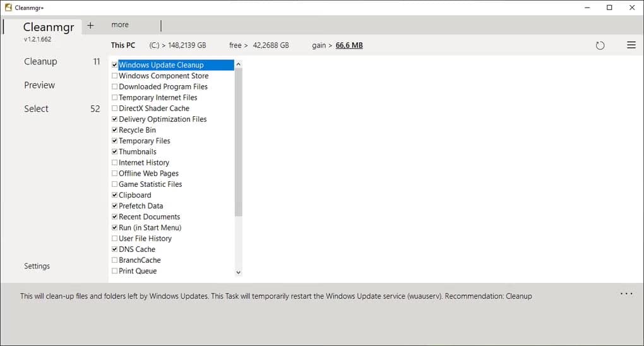Image resolution: width=644 pixels, height=346 pixels.
Task: Click the plus icon beside Cleanmgr title
Action: click(x=90, y=25)
